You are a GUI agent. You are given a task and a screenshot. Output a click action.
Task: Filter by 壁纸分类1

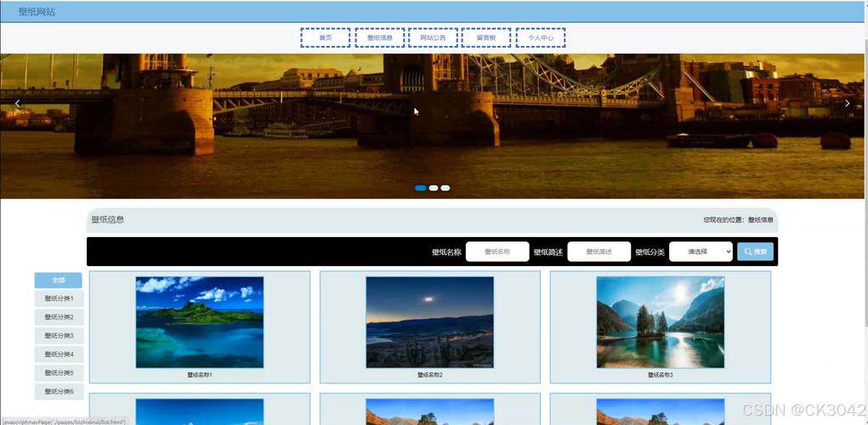tap(59, 299)
